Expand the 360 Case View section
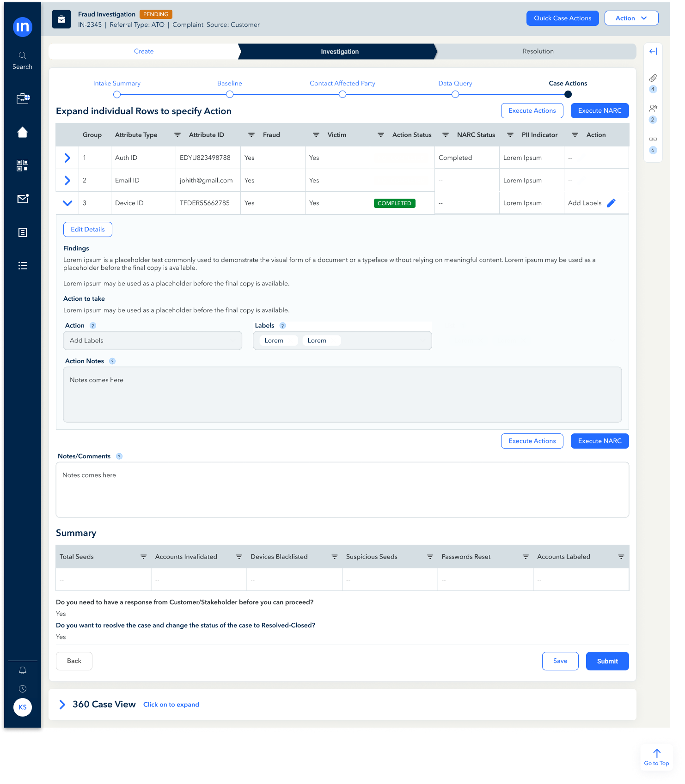This screenshot has height=784, width=685. pos(62,705)
